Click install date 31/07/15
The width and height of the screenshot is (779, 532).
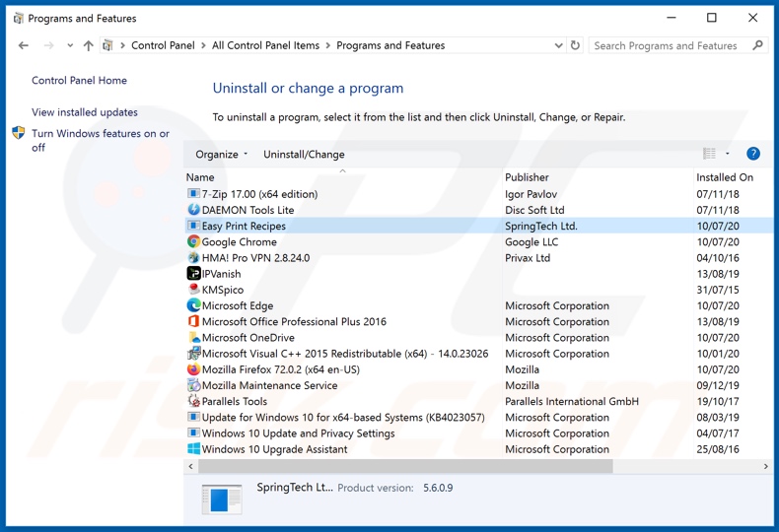[718, 290]
